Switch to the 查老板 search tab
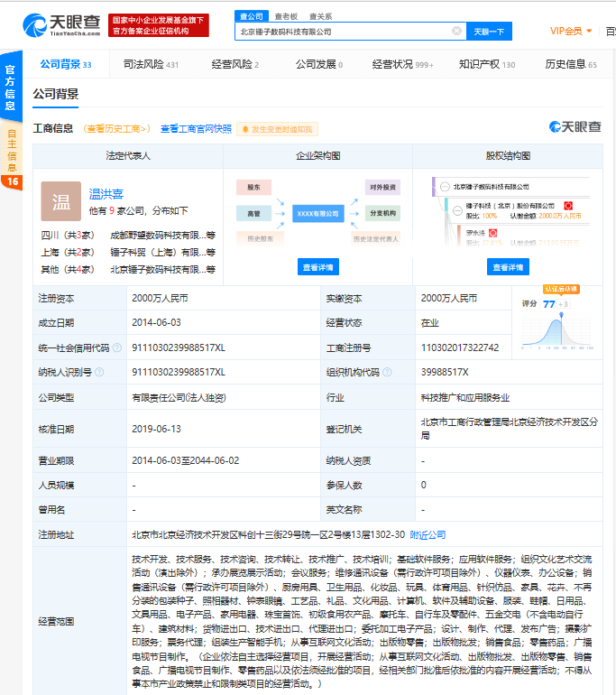This screenshot has width=616, height=695. (286, 16)
